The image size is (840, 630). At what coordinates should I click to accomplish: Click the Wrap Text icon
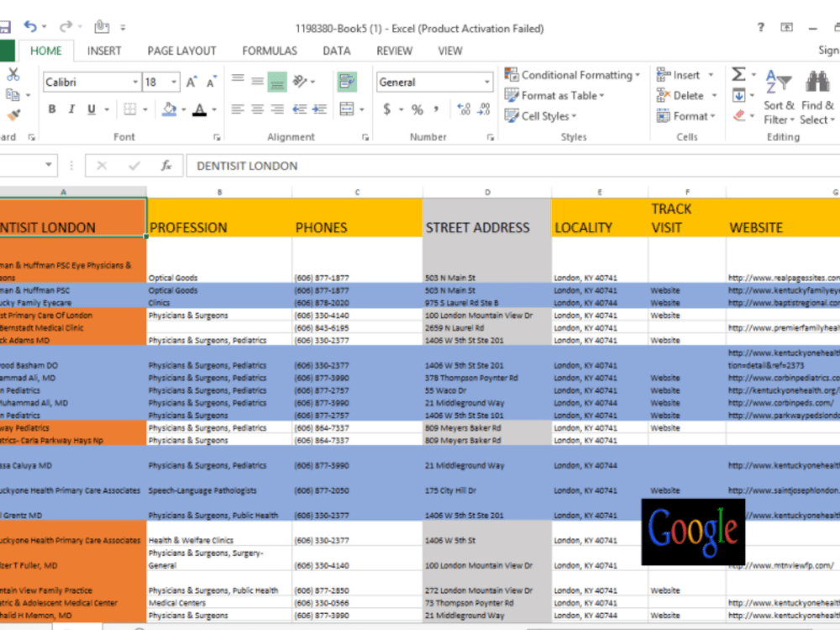347,82
